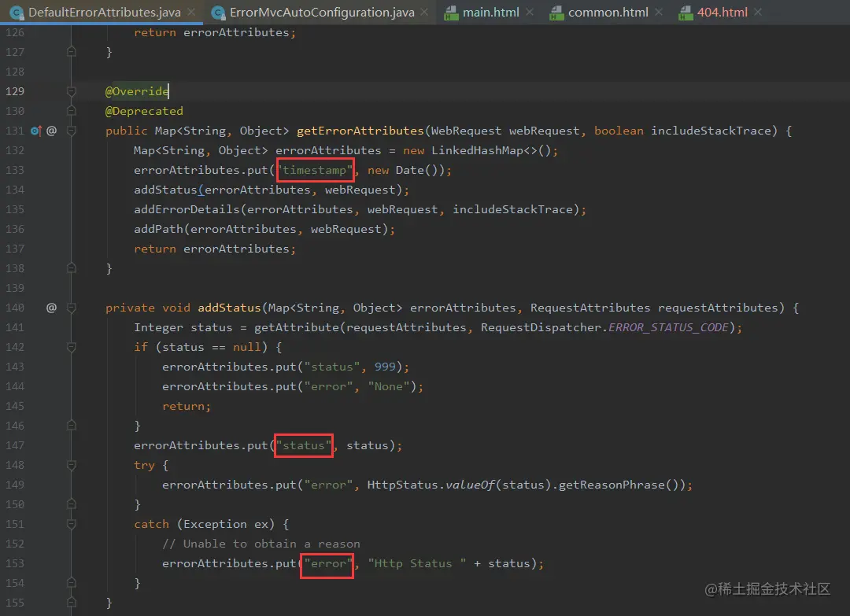Click the @Override annotation text
This screenshot has height=616, width=850.
coord(137,91)
